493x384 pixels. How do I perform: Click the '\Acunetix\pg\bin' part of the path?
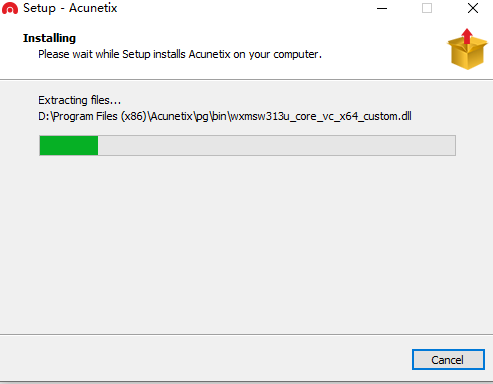188,116
